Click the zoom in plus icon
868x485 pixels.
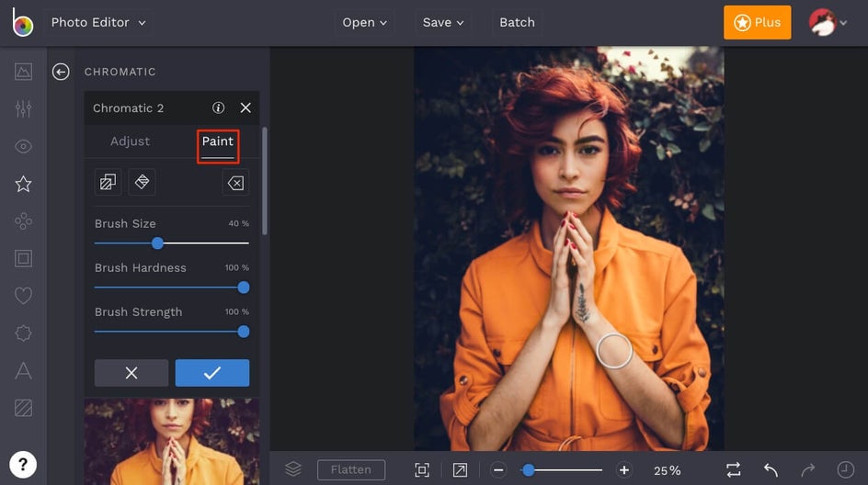(624, 470)
